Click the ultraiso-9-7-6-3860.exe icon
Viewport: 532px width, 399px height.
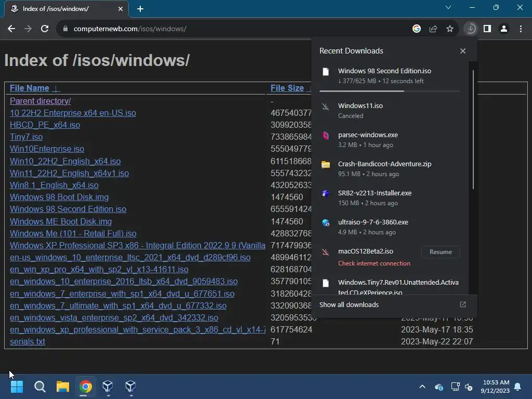[x=326, y=223]
